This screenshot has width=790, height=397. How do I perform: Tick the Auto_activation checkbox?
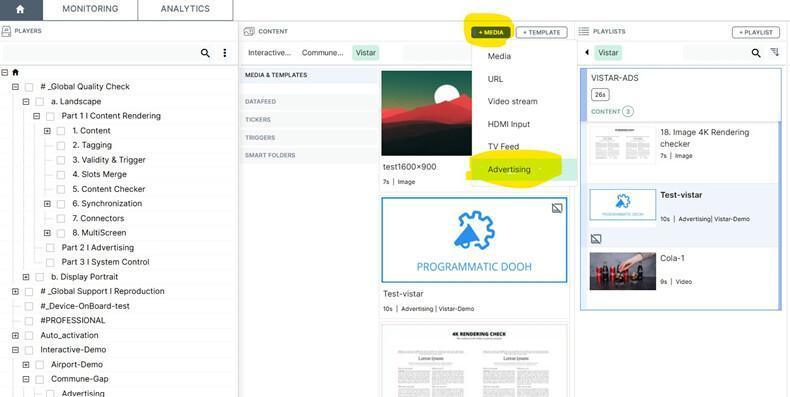click(x=29, y=336)
